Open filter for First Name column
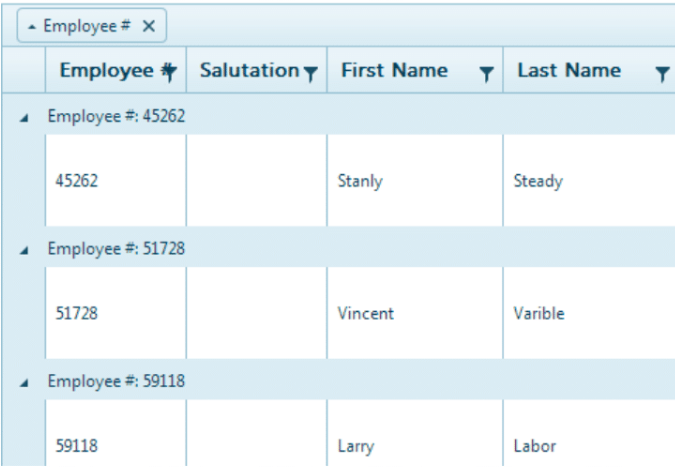This screenshot has height=467, width=675. point(486,74)
